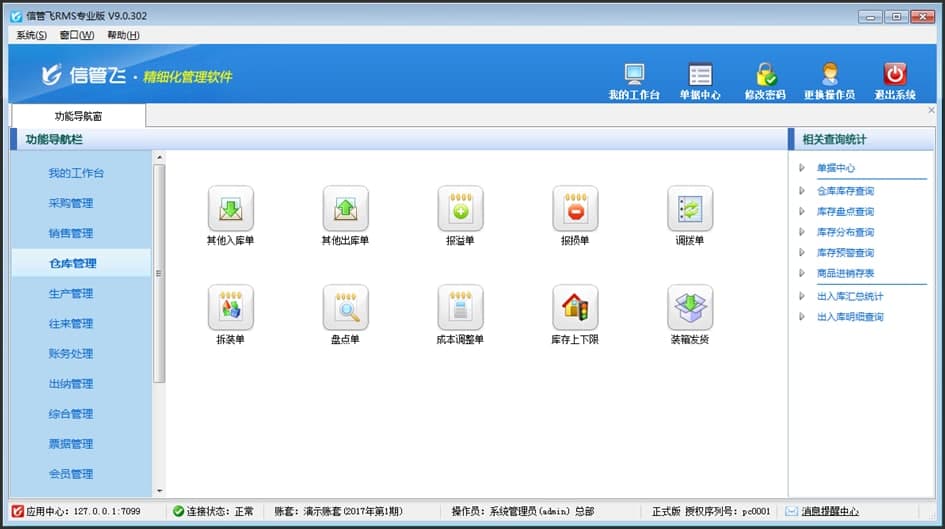The image size is (945, 529).
Task: Open the 帮助(H) menu
Action: [x=124, y=35]
